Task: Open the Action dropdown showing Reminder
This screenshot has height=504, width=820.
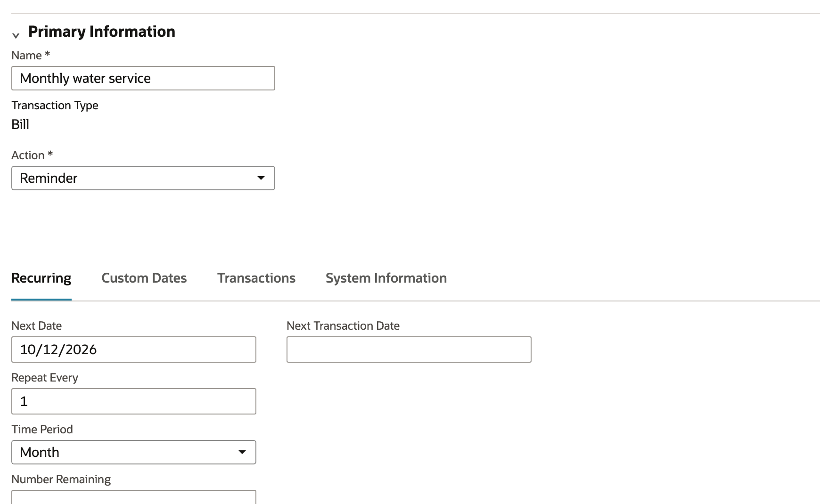Action: coord(143,178)
